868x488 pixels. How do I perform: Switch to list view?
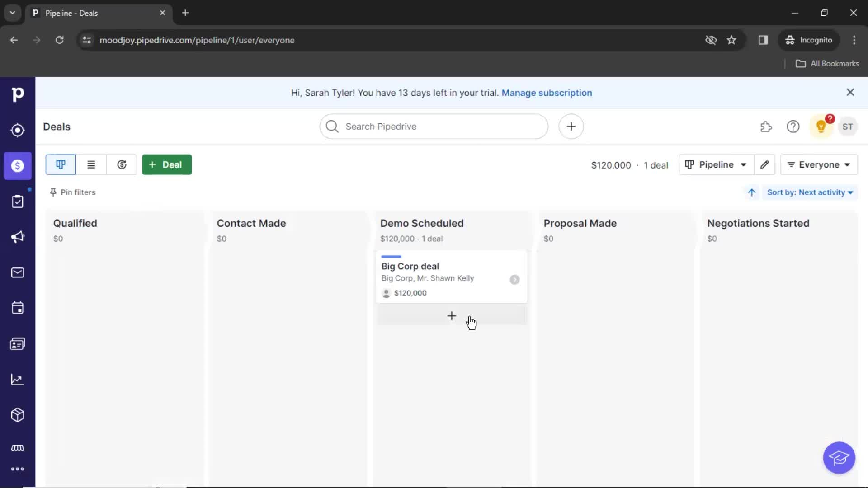pos(91,164)
